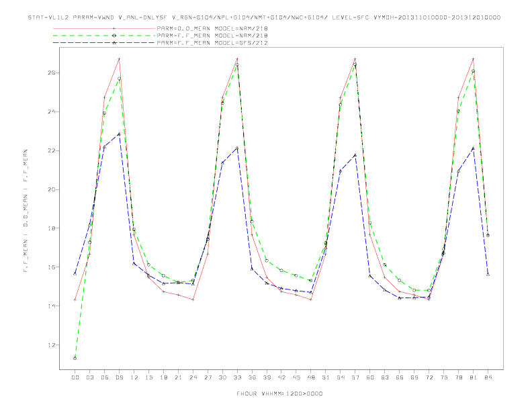
Task: Click y-axis tick label 16
Action: click(x=51, y=267)
